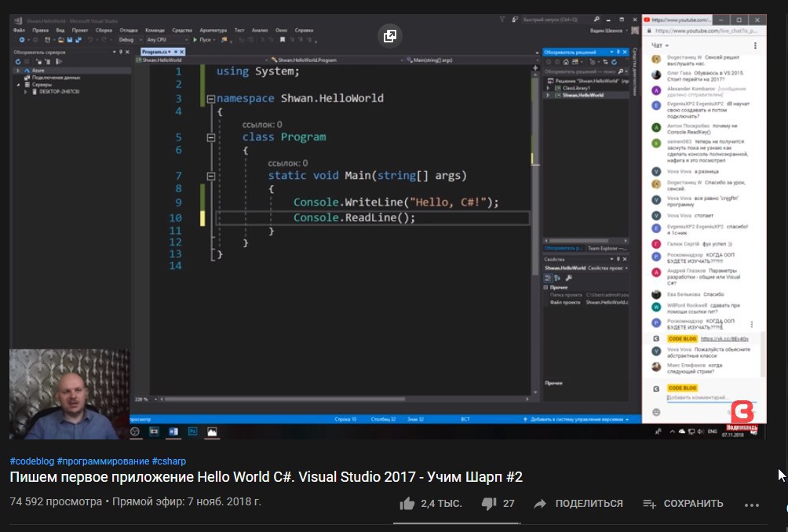Screen dimensions: 788x532
Task: Open the Справка menu
Action: (304, 30)
